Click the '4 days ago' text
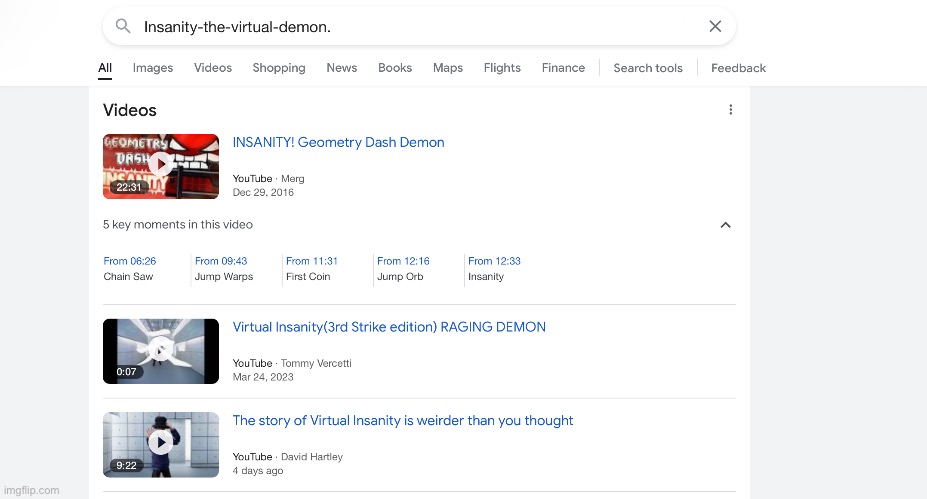Viewport: 927px width, 499px height. click(258, 471)
